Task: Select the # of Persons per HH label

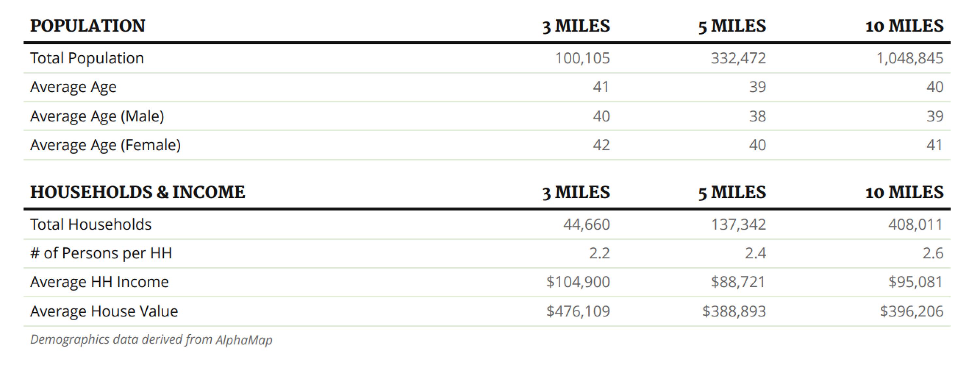Action: [101, 253]
